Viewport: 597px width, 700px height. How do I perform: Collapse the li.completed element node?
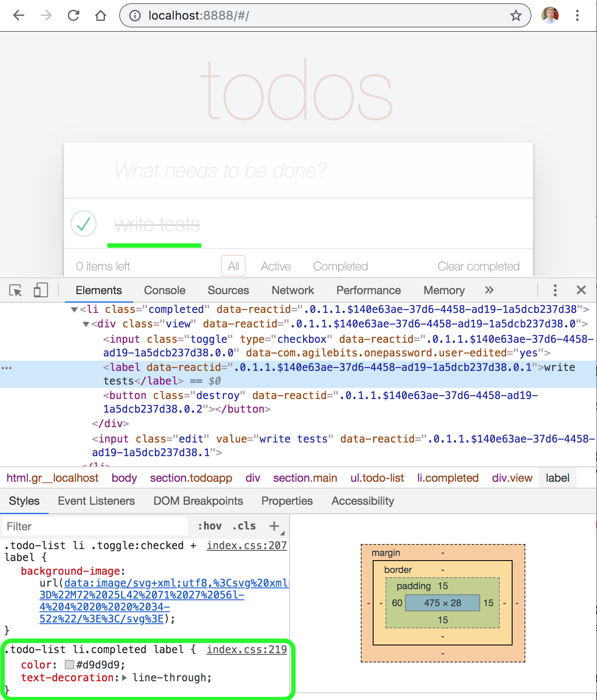click(74, 310)
